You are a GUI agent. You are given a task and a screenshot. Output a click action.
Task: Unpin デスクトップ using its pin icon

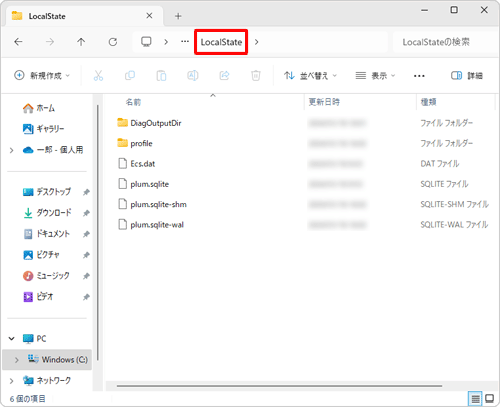(x=86, y=192)
